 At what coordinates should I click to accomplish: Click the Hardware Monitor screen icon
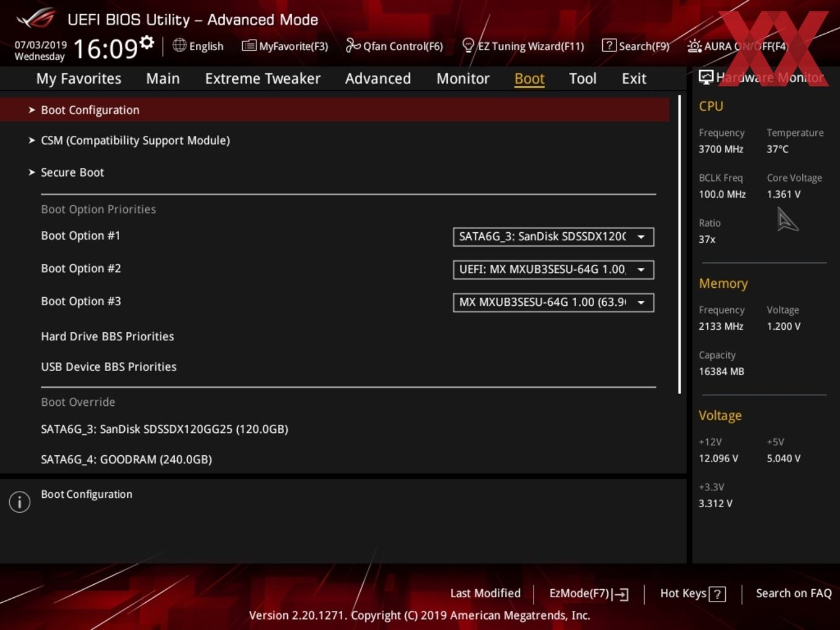point(706,77)
